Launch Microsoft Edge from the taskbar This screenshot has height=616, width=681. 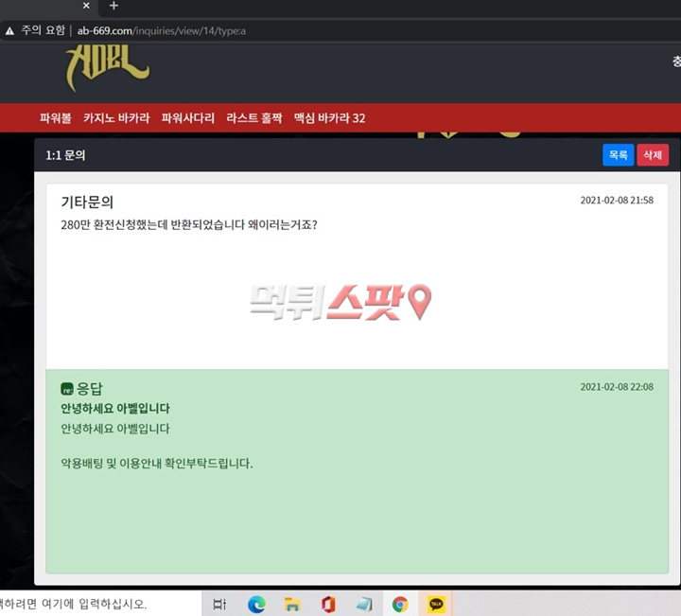(256, 605)
